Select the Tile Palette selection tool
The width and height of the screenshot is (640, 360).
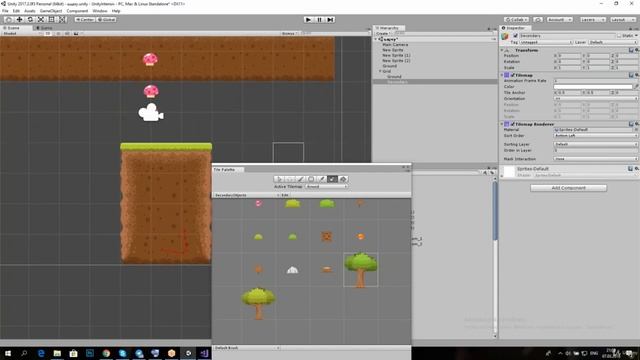(x=279, y=179)
